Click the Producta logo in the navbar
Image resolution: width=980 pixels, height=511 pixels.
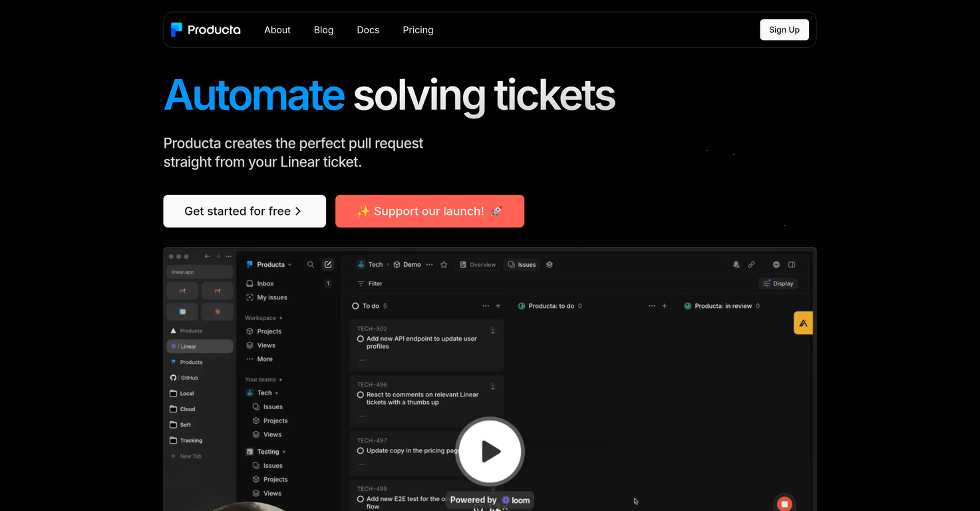tap(206, 30)
